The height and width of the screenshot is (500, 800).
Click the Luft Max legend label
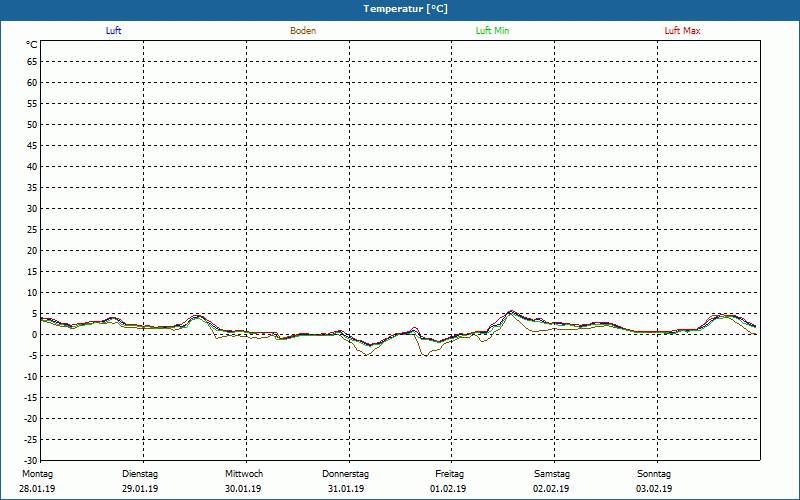[x=682, y=31]
